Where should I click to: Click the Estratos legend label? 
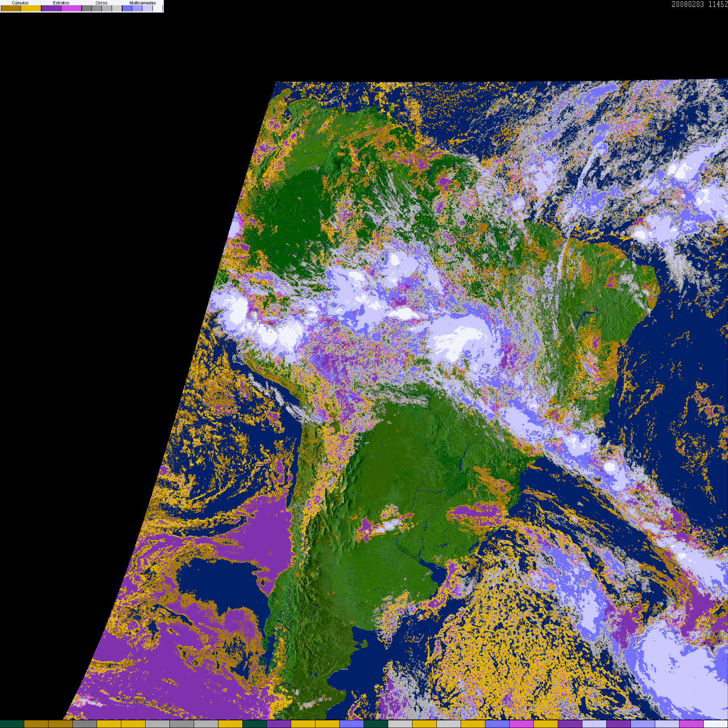tap(61, 3)
